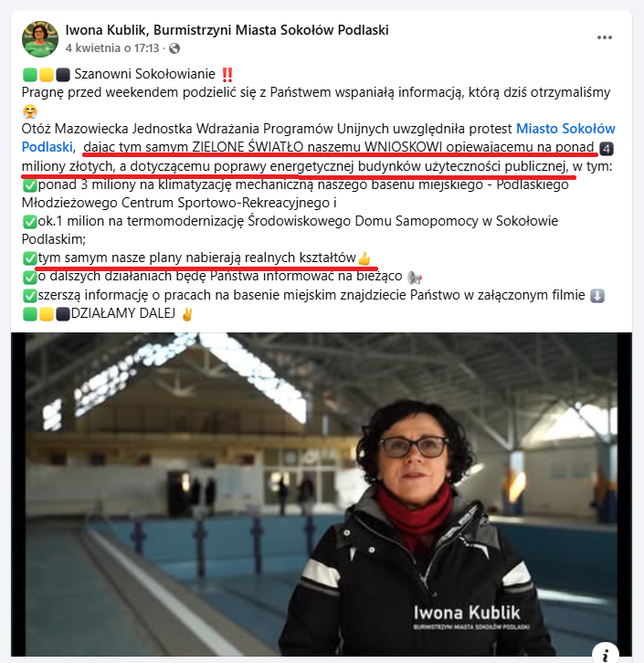The width and height of the screenshot is (644, 663).
Task: Click the megaphone emoji after bieżąco
Action: [x=415, y=278]
